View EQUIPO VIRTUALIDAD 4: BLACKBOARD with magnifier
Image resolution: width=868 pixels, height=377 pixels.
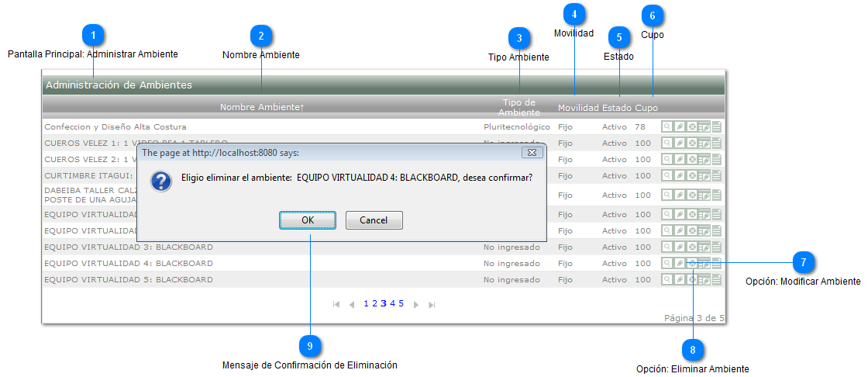667,263
